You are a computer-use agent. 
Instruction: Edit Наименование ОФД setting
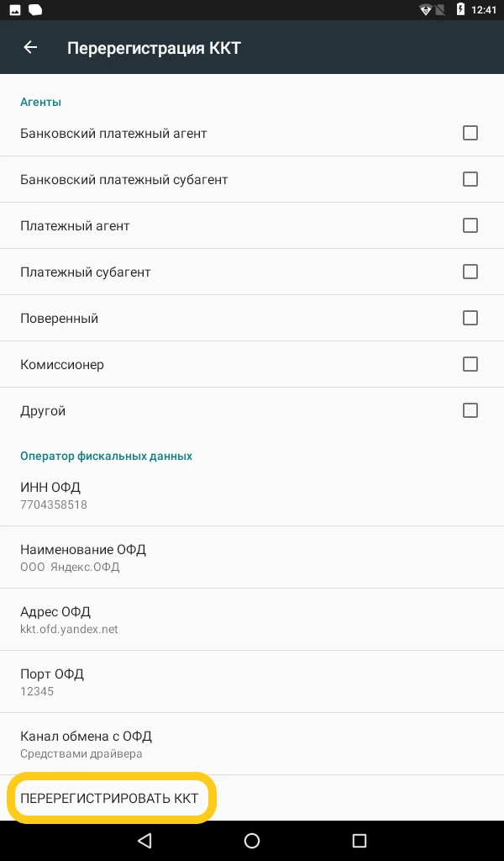(252, 557)
